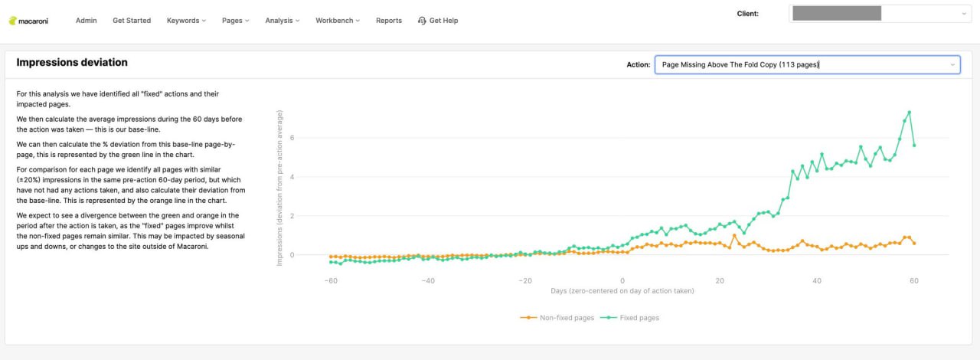
Task: Open the Workbench dropdown menu
Action: pos(338,21)
